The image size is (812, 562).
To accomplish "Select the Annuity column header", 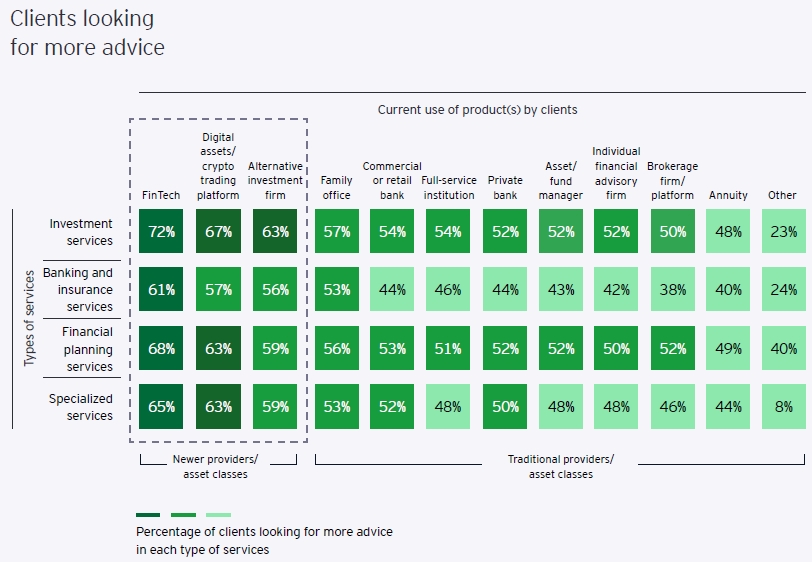I will [x=728, y=195].
